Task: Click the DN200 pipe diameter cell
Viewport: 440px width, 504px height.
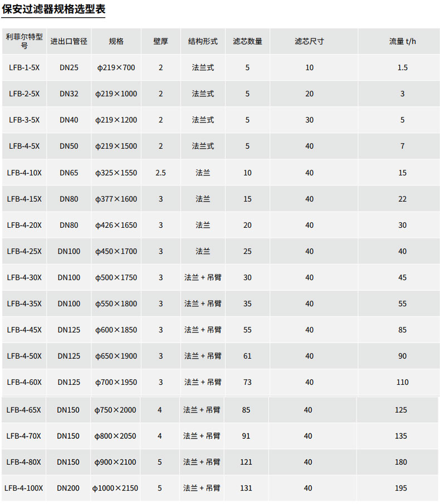Action: tap(68, 488)
